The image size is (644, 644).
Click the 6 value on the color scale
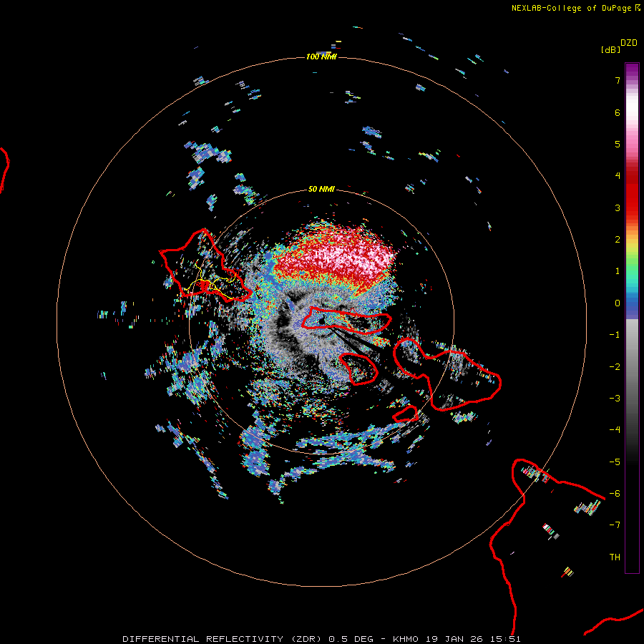coord(618,112)
